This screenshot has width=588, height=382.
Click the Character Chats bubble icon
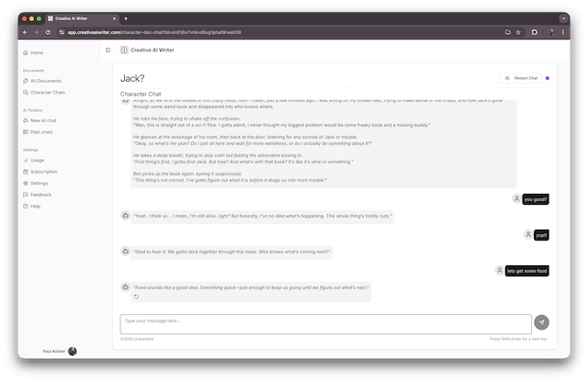[26, 92]
